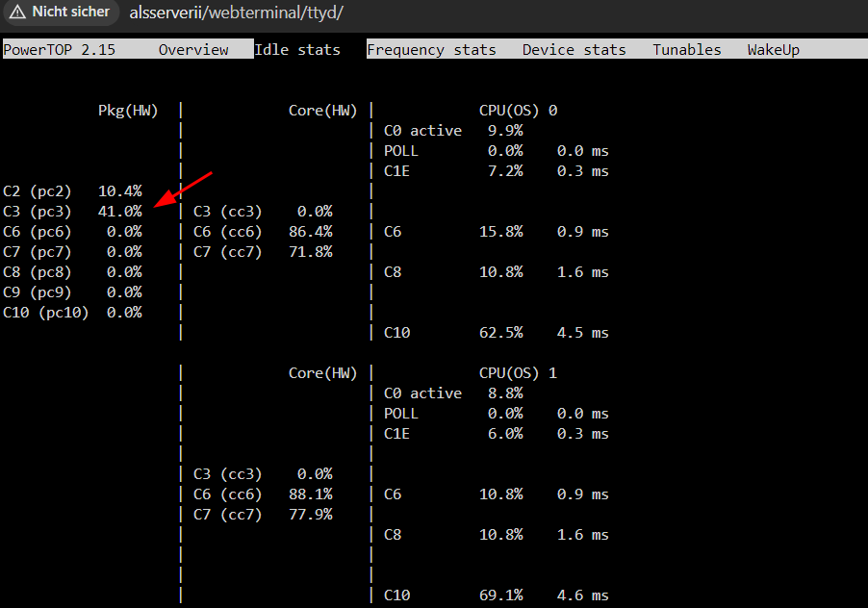Click the 15.8% C6 value for CPU 0

pos(501,232)
